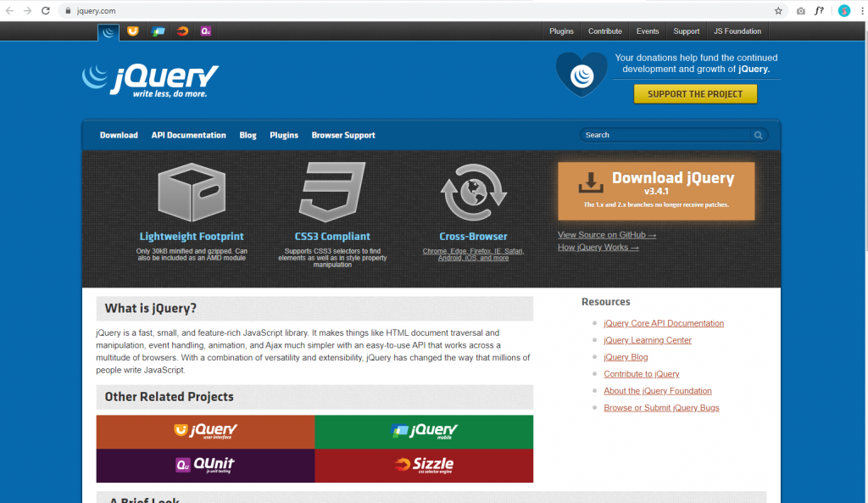Viewport: 868px width, 503px height.
Task: Open the jQuery UI project tile
Action: pos(205,432)
